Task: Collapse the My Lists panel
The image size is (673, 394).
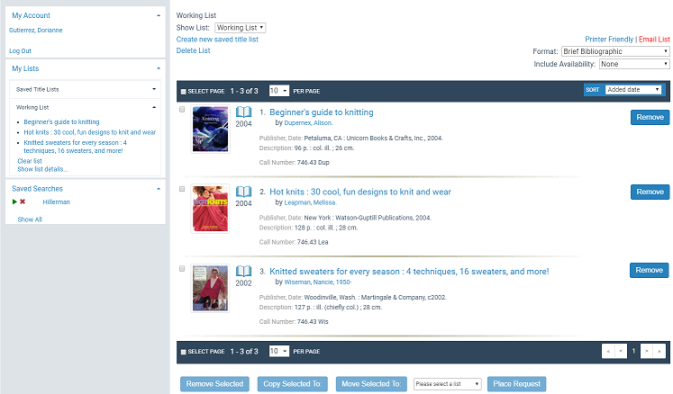Action: 158,68
